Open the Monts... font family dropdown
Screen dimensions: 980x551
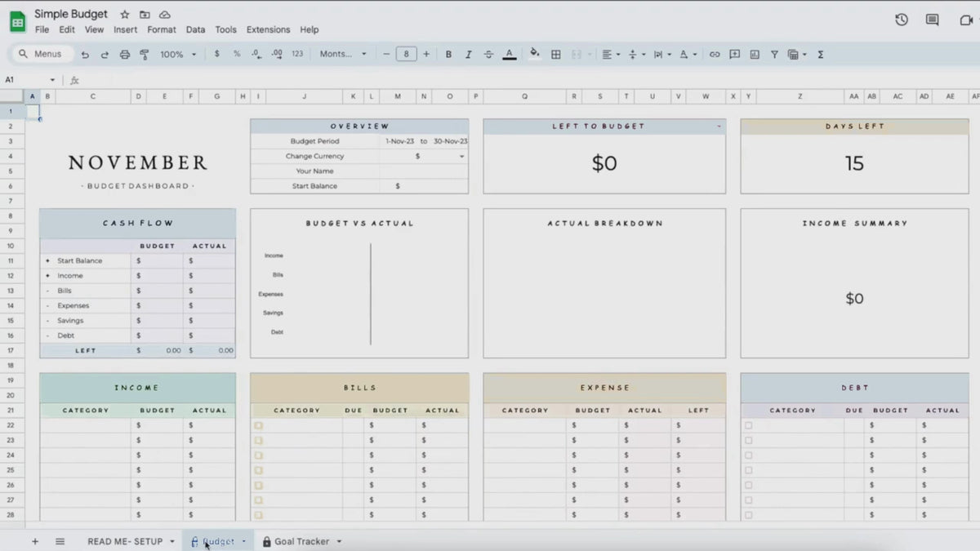343,55
